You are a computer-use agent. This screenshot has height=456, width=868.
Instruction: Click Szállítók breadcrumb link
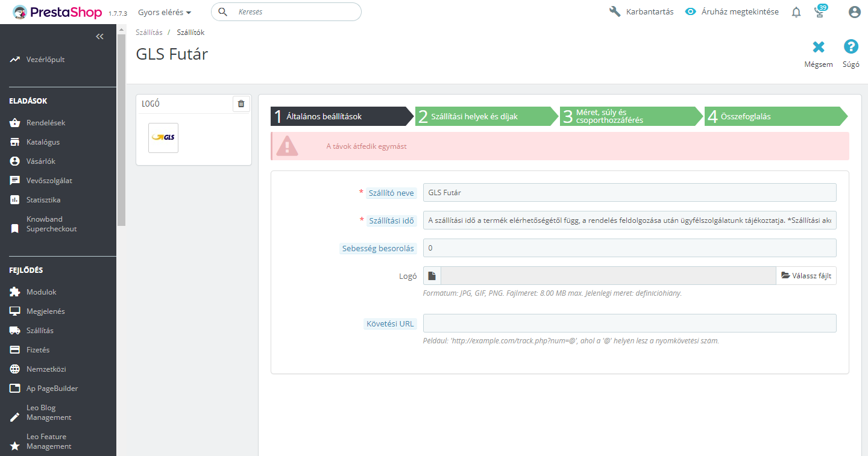coord(190,33)
